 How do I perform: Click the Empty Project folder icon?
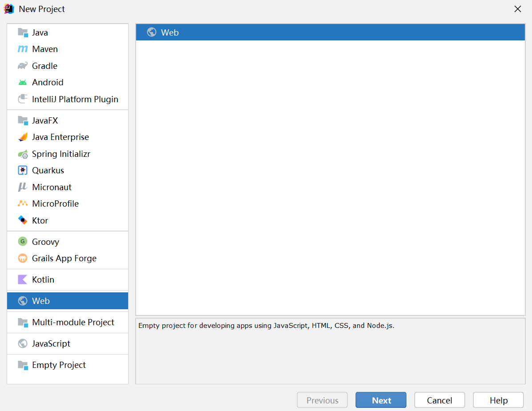point(23,365)
